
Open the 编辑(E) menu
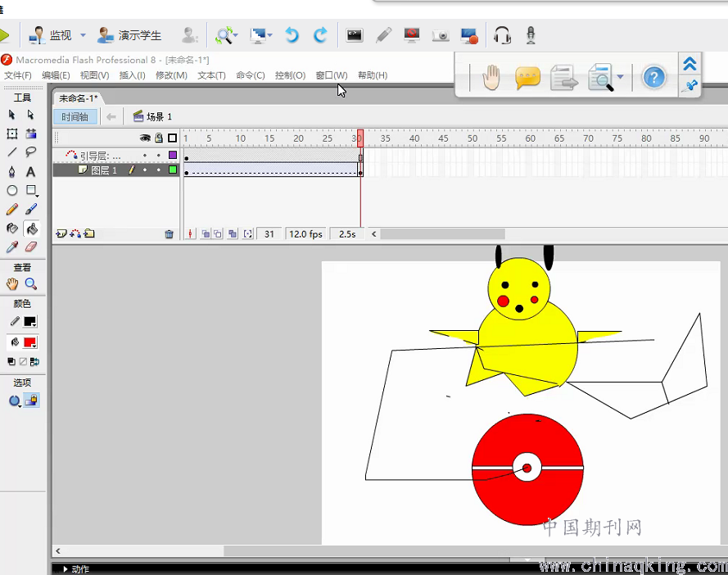point(56,75)
